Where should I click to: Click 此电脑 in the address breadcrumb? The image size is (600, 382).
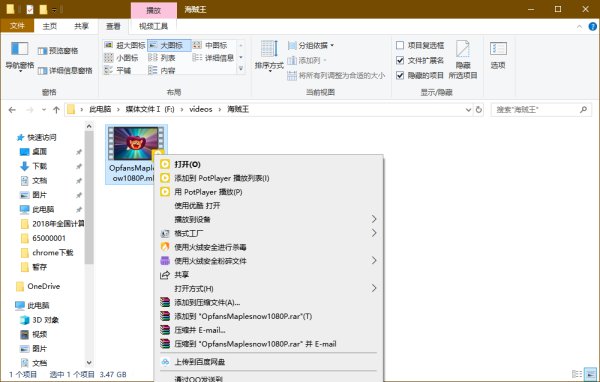coord(100,109)
